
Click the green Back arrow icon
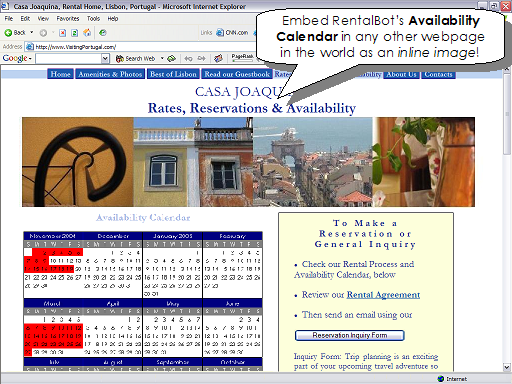coord(8,33)
